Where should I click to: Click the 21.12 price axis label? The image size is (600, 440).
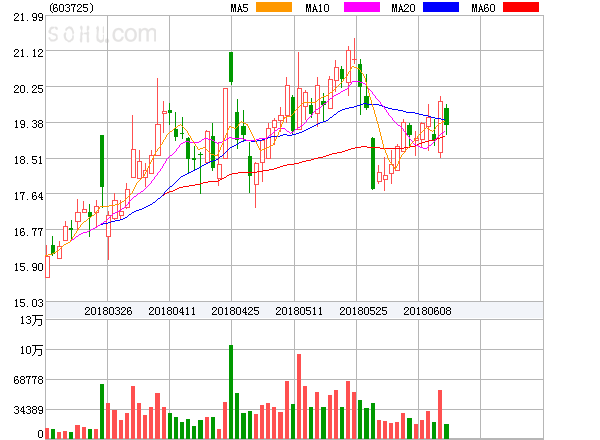(x=28, y=53)
